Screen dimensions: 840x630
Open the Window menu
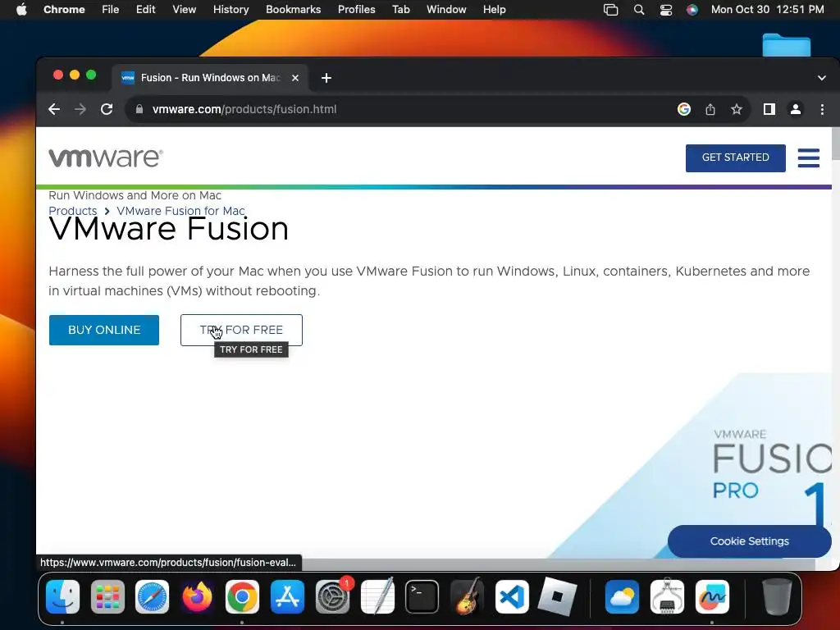pyautogui.click(x=446, y=10)
